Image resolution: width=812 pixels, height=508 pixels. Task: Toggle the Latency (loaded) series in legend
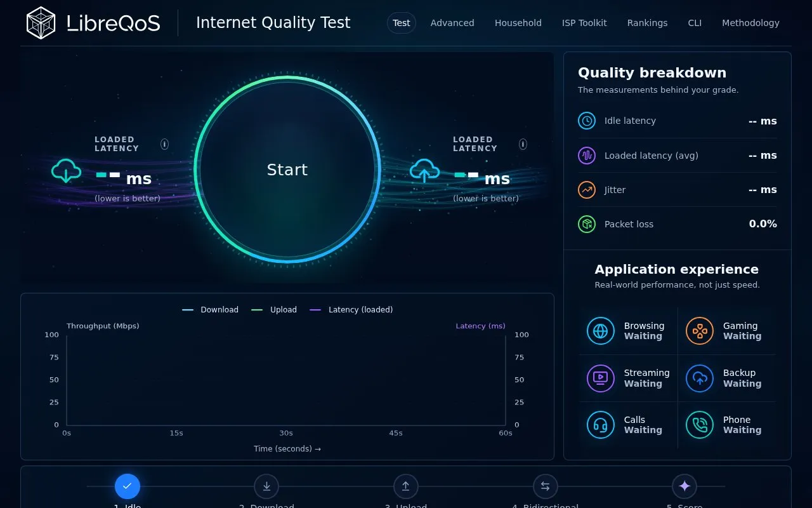(351, 310)
